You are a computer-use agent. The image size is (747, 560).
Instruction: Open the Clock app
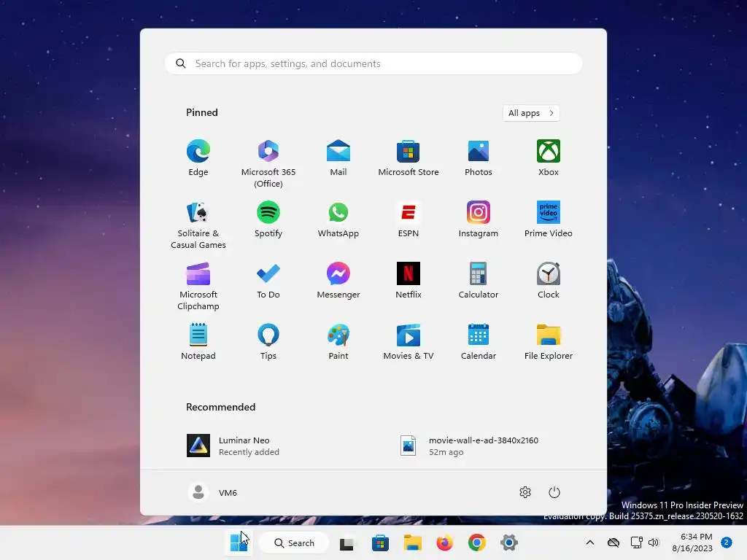pos(549,281)
